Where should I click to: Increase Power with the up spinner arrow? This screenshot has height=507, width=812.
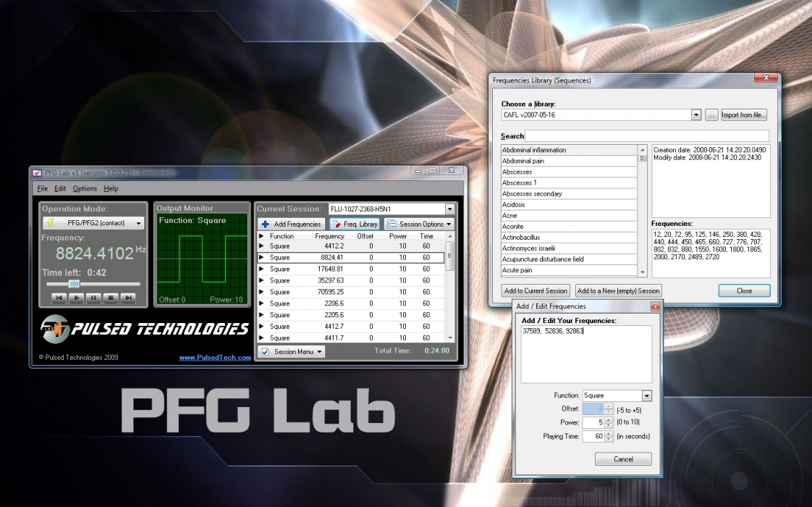[609, 419]
